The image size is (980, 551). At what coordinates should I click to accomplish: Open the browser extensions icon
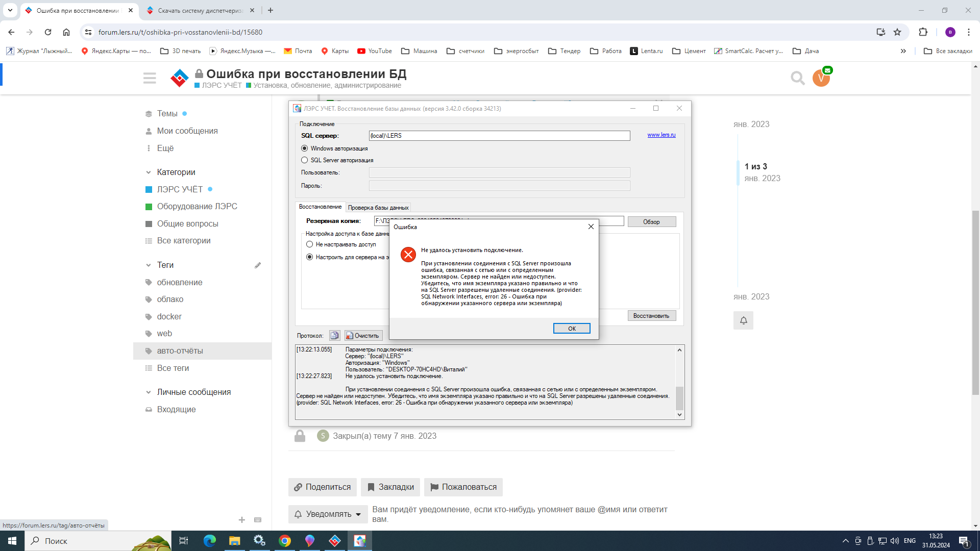point(923,32)
